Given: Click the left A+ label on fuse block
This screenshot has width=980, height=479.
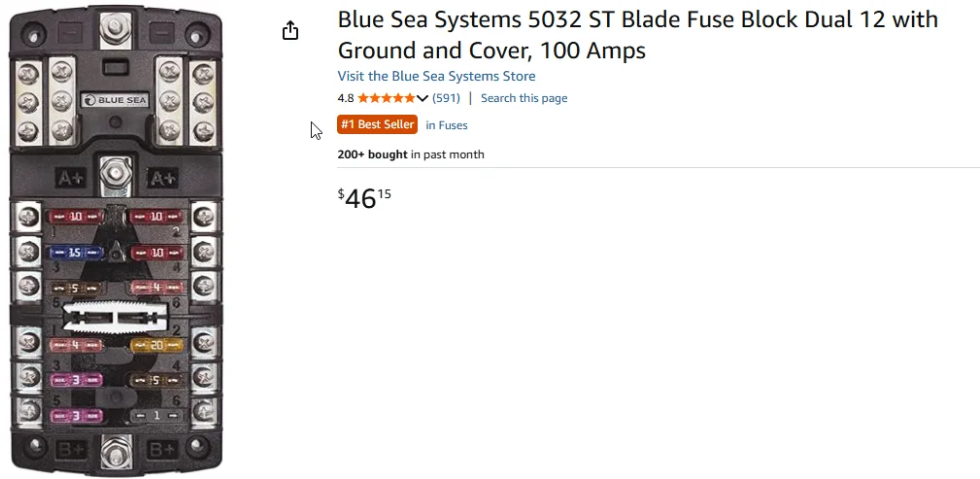Looking at the screenshot, I should click(x=71, y=178).
